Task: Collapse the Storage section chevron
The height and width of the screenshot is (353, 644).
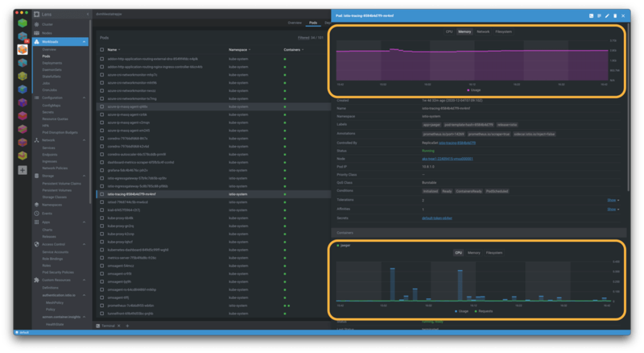Action: [85, 176]
